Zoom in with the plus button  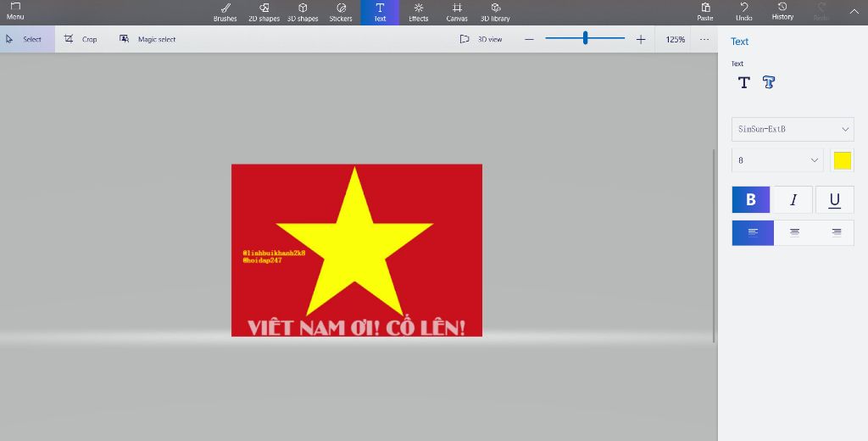(641, 39)
